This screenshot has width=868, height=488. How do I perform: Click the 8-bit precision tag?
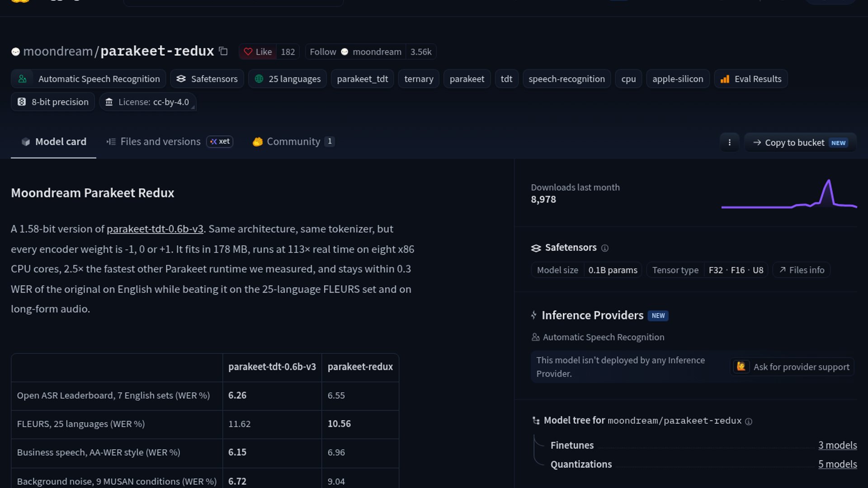[53, 102]
